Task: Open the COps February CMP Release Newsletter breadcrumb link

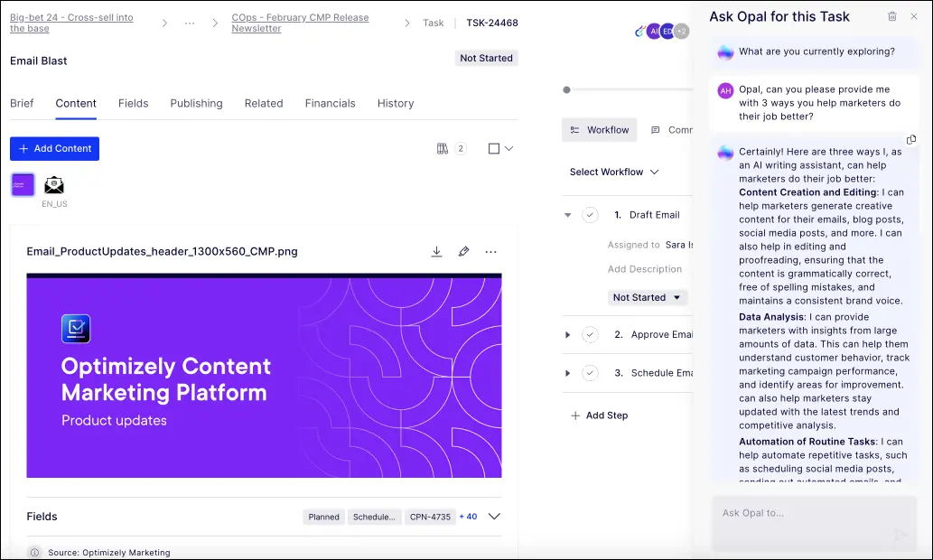Action: (299, 22)
